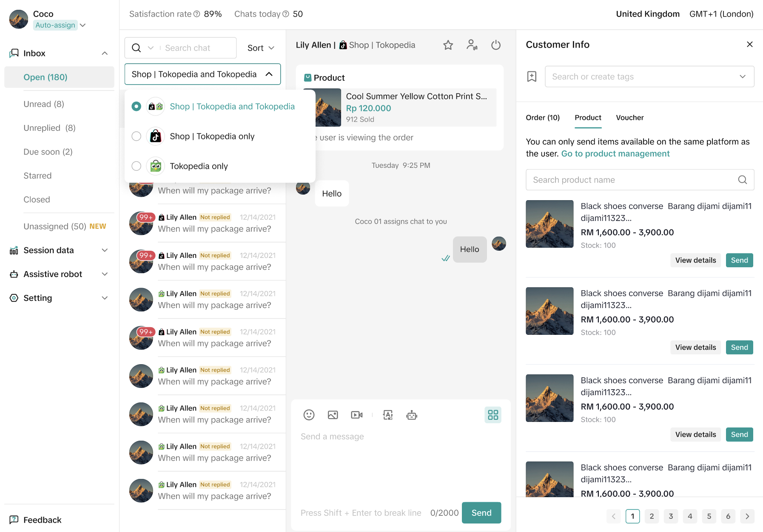Screen dimensions: 763x532
Task: Click Go to product management link
Action: coord(615,153)
